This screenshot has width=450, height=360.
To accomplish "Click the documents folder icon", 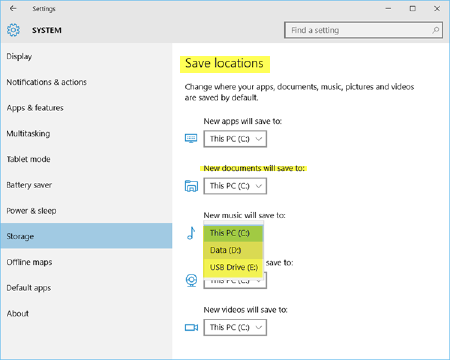I will click(191, 186).
